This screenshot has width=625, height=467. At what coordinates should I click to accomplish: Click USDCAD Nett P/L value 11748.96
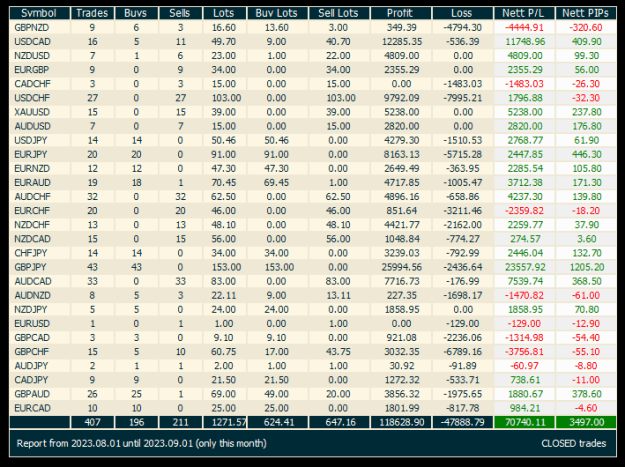(525, 41)
